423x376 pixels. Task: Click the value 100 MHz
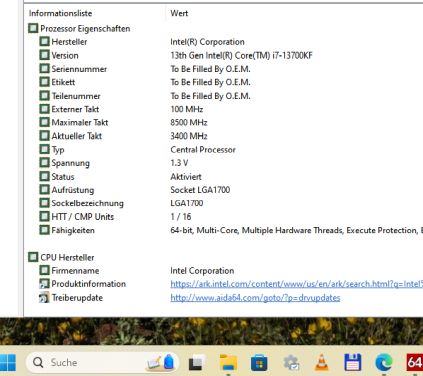pos(187,109)
